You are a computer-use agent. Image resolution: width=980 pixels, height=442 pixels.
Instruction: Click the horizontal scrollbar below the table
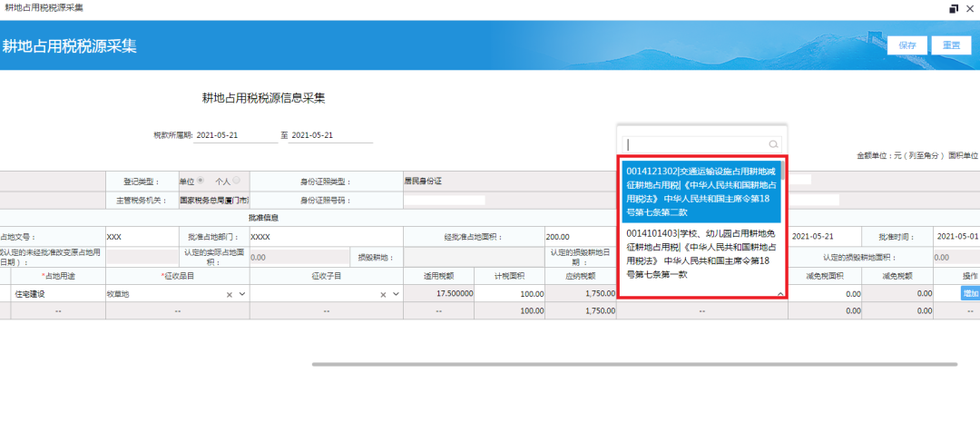click(633, 364)
